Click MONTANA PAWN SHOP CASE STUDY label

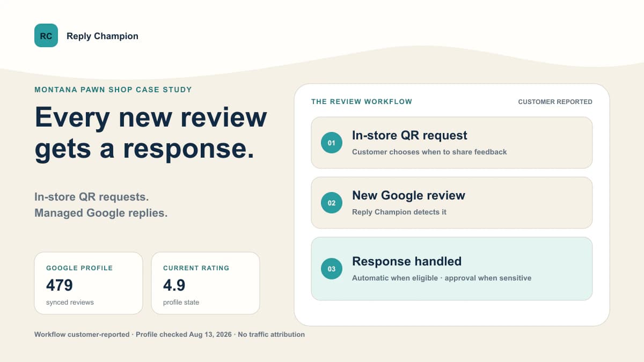pyautogui.click(x=113, y=90)
